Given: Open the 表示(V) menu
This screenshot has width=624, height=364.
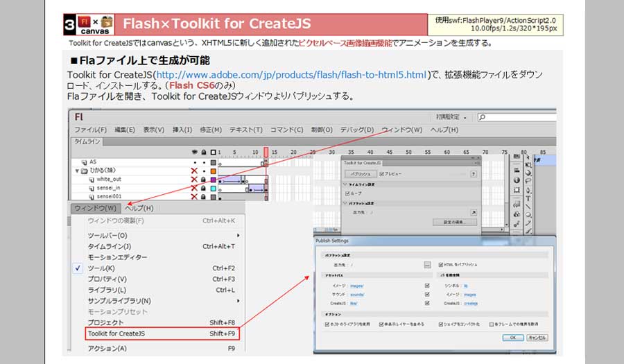Looking at the screenshot, I should coord(154,130).
